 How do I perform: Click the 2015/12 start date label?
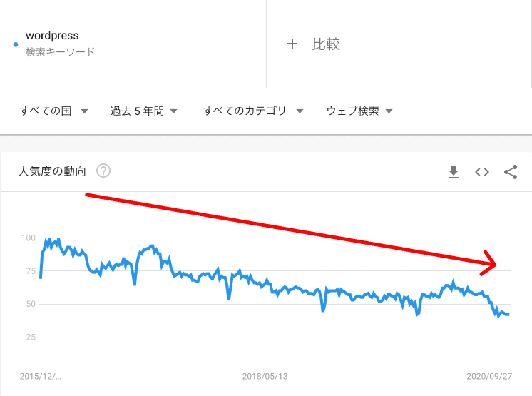point(40,376)
